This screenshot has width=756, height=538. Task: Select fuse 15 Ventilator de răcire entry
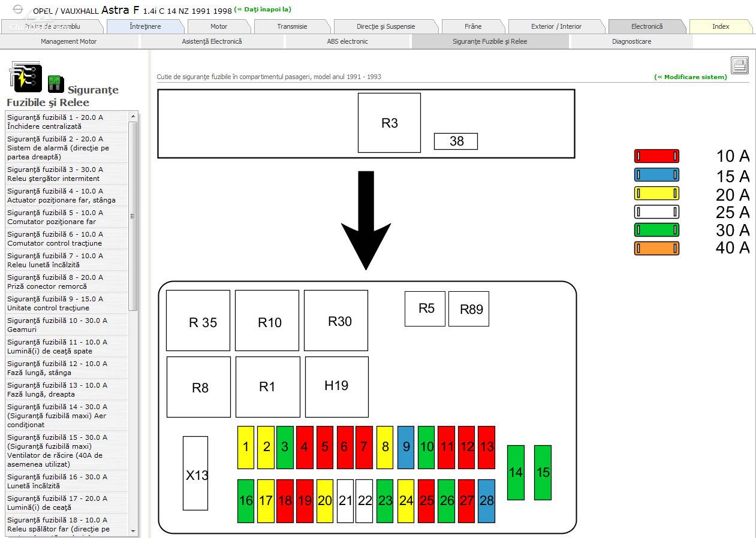[67, 451]
